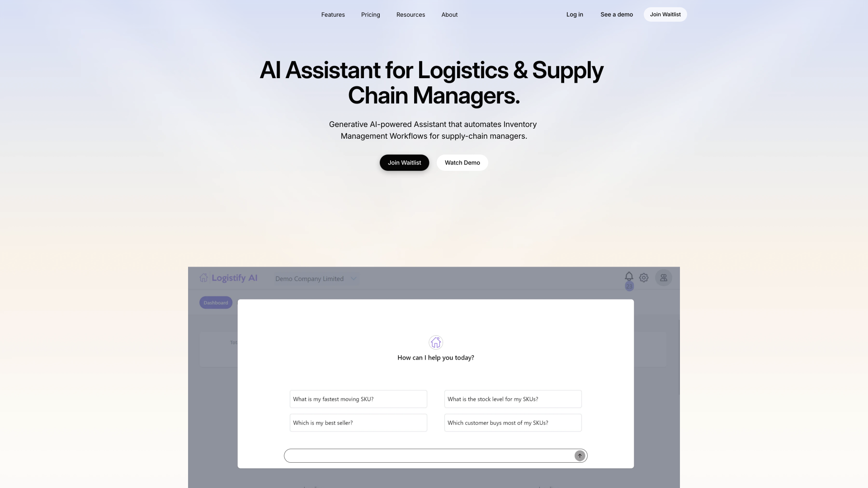The image size is (868, 488).
Task: Click the message submit arrow icon
Action: click(x=579, y=455)
